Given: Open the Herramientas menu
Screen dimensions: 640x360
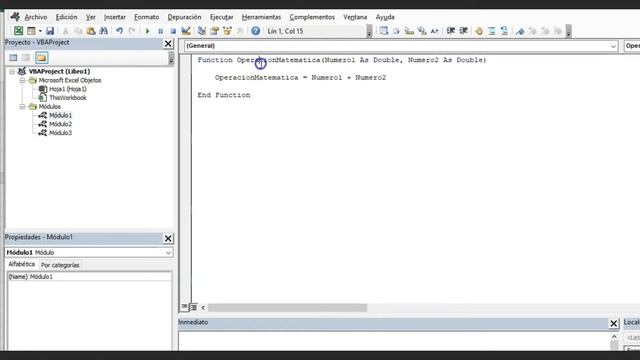Looking at the screenshot, I should [x=261, y=17].
